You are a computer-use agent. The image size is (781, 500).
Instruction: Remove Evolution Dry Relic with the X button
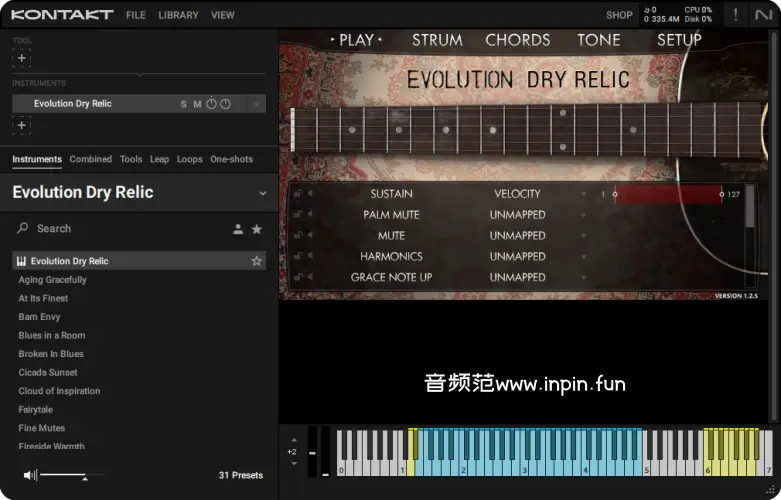pos(256,104)
